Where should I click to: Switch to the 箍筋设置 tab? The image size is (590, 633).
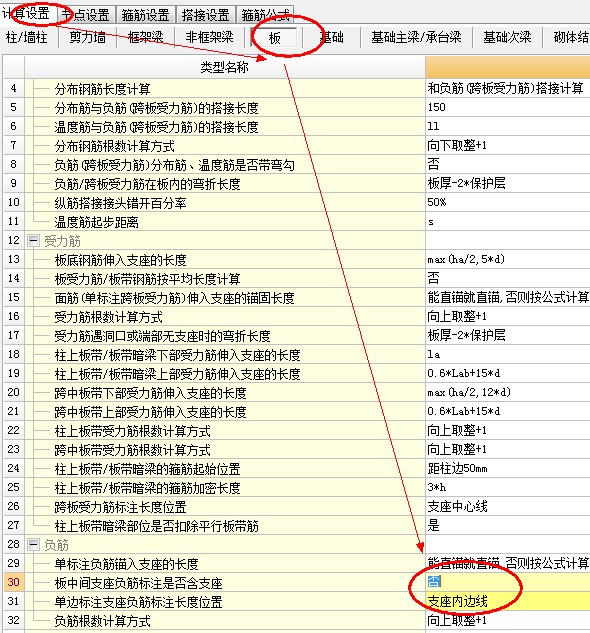145,15
